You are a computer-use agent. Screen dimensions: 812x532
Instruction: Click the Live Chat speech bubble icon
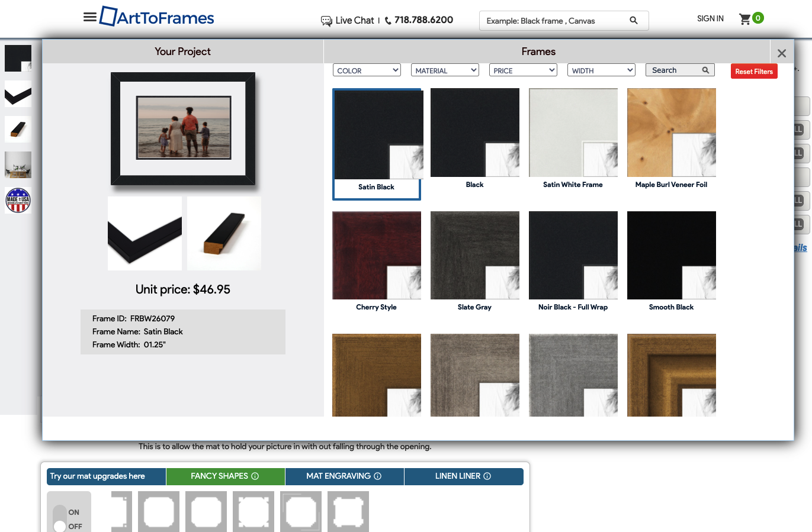[x=326, y=21]
